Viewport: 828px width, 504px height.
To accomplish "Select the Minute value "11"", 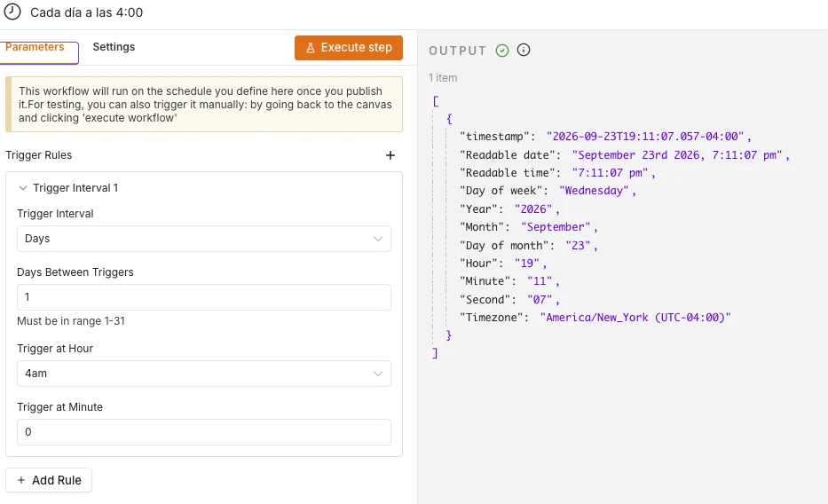I will (x=540, y=280).
